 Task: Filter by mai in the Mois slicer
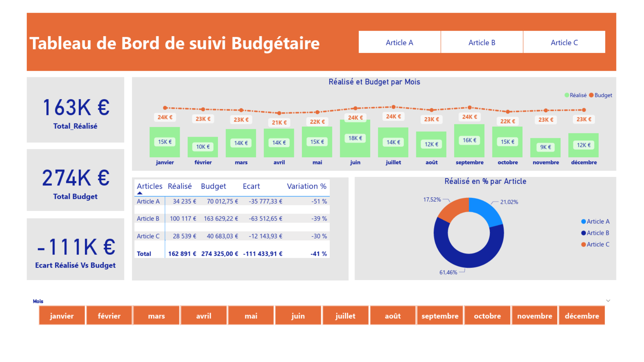[x=251, y=315]
